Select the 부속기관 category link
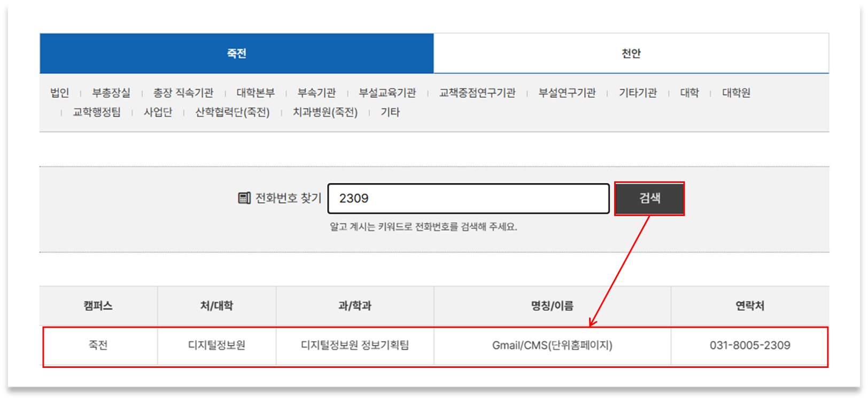868x400 pixels. coord(316,93)
